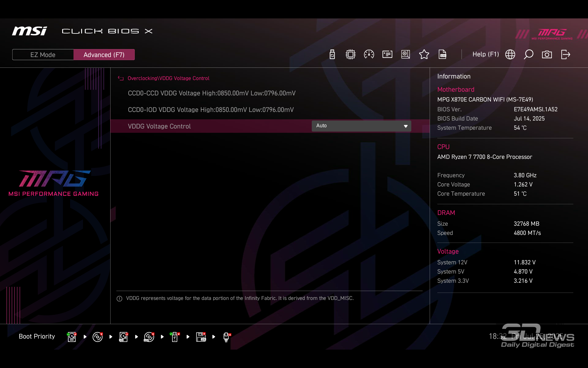The width and height of the screenshot is (588, 368).
Task: Click Core Temperature value 51 °C
Action: tap(520, 194)
